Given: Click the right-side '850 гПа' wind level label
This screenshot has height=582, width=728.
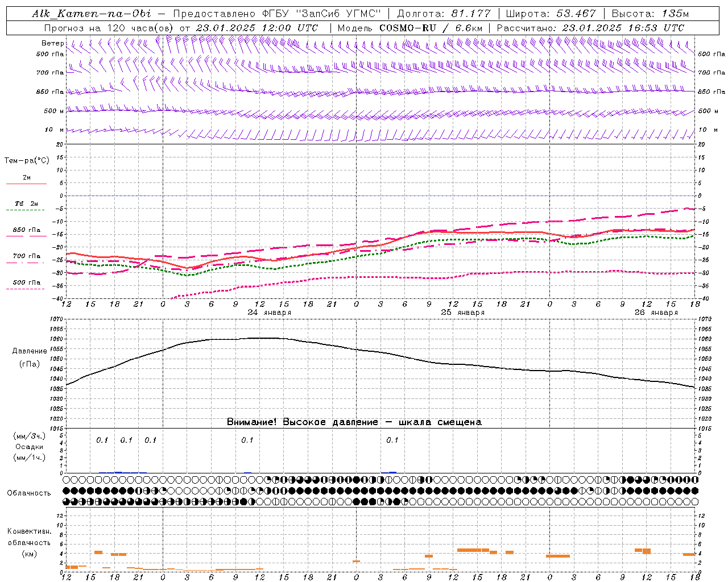Looking at the screenshot, I should [x=712, y=92].
